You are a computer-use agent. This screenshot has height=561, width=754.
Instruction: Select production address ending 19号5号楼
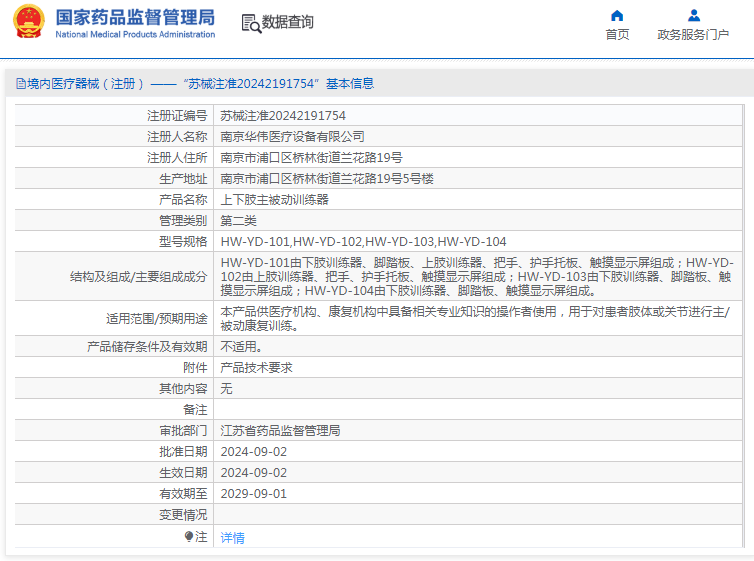pos(327,179)
